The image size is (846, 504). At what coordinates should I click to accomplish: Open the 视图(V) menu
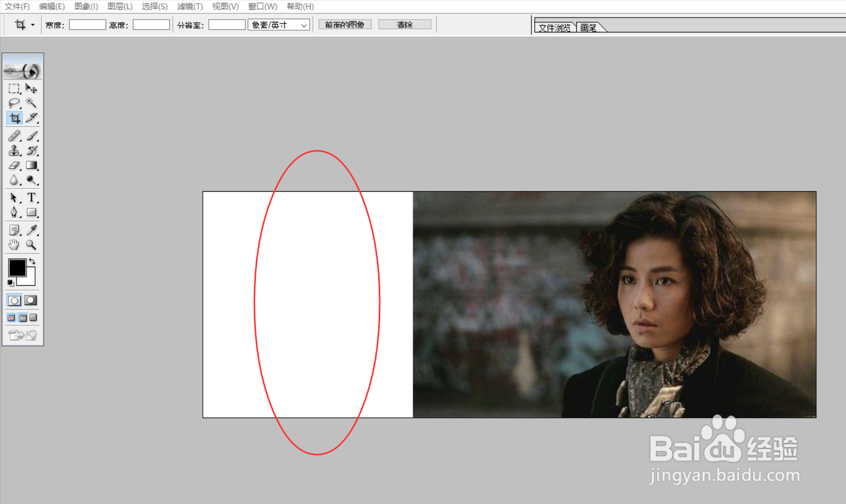[225, 6]
